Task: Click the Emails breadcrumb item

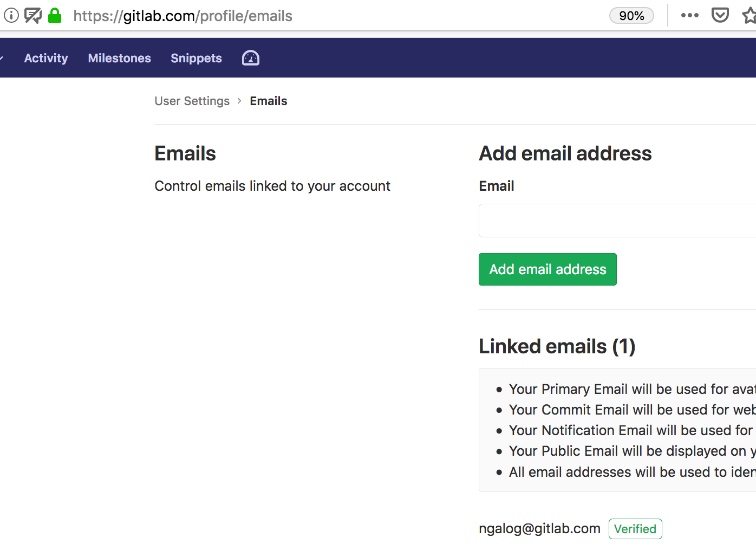Action: [x=268, y=101]
